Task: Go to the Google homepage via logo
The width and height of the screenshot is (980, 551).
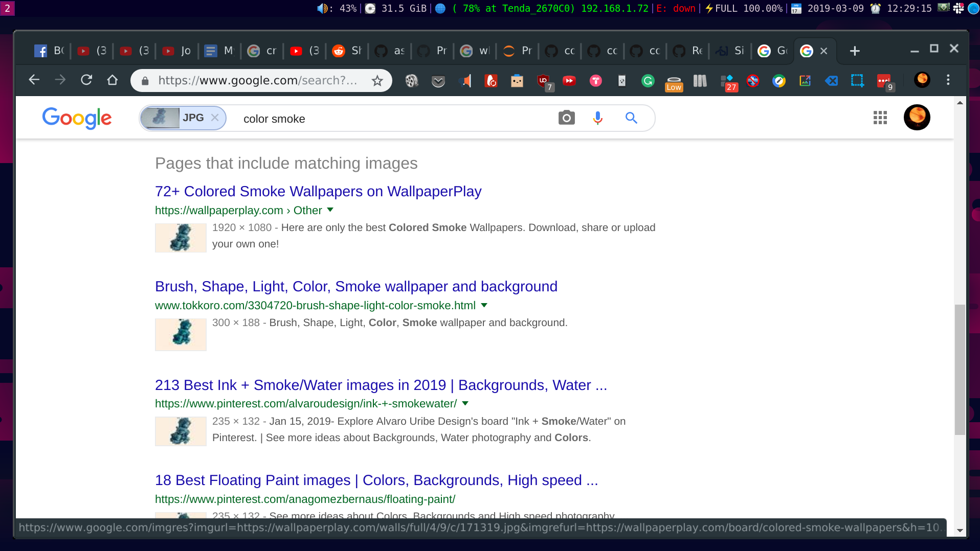Action: point(77,118)
